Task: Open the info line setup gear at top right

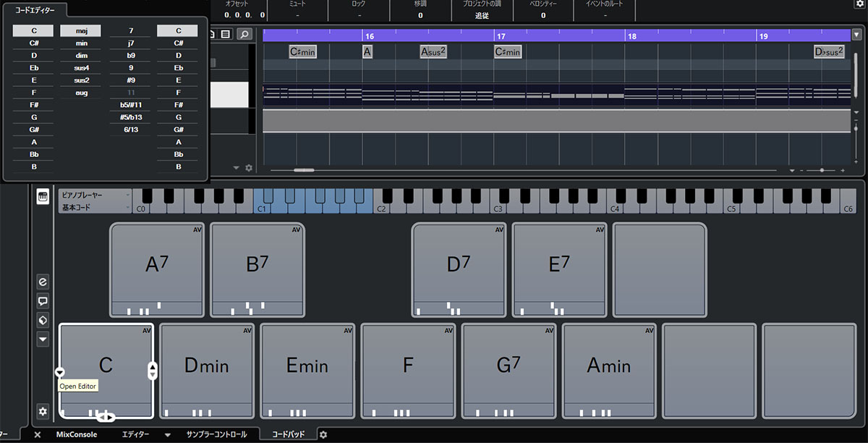Action: point(859,4)
